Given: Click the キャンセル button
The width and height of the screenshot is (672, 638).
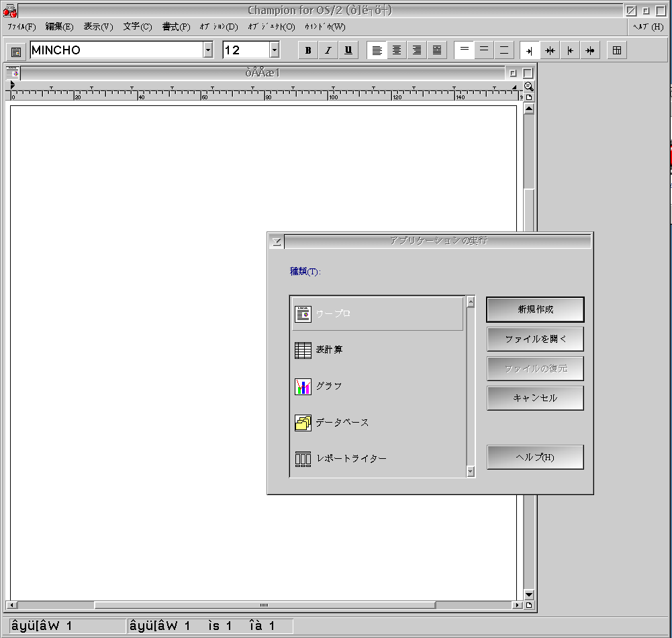Looking at the screenshot, I should [x=535, y=398].
